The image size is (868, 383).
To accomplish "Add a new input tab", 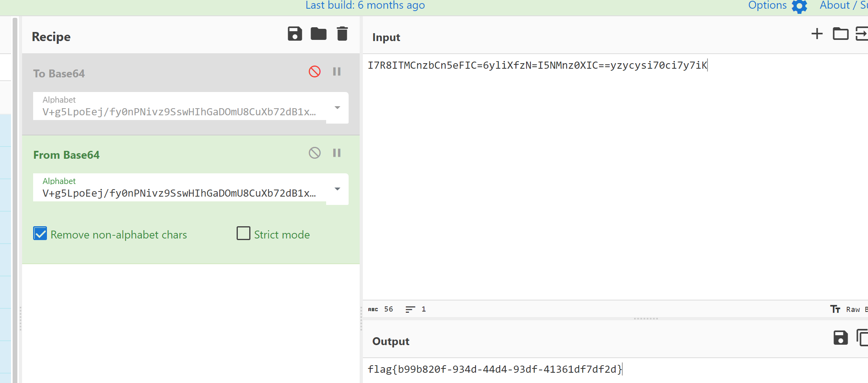I will click(816, 34).
